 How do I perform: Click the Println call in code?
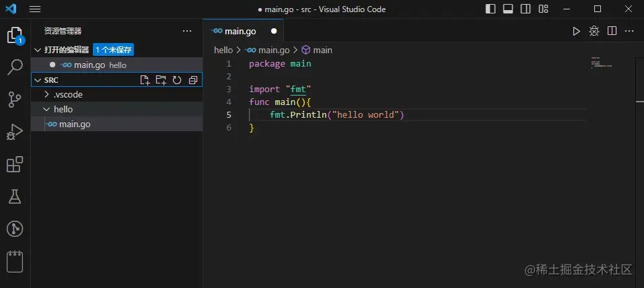click(x=308, y=114)
